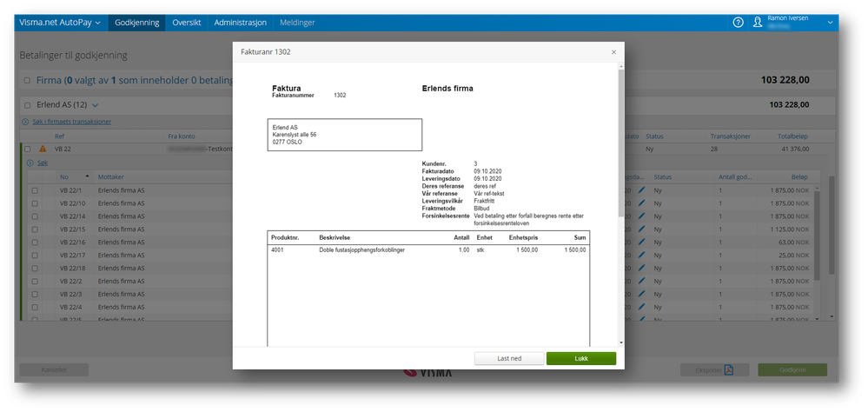Click the payments list scroll-down arrow
The image size is (868, 412).
[816, 318]
